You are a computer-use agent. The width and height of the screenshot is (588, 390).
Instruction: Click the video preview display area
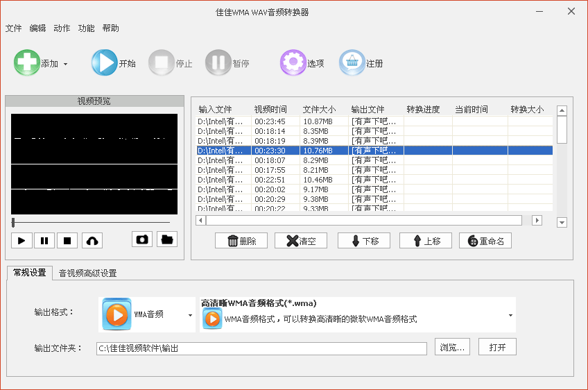[x=94, y=164]
